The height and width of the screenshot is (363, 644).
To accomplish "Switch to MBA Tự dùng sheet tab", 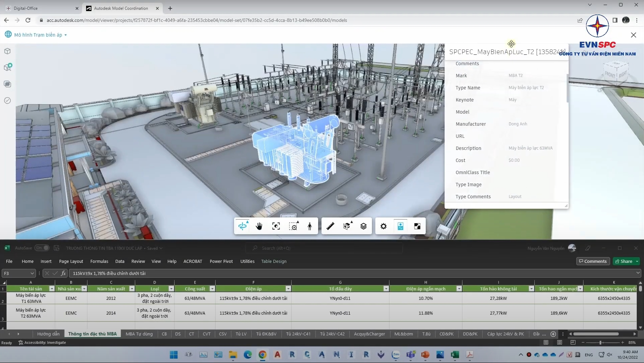I will point(139,334).
